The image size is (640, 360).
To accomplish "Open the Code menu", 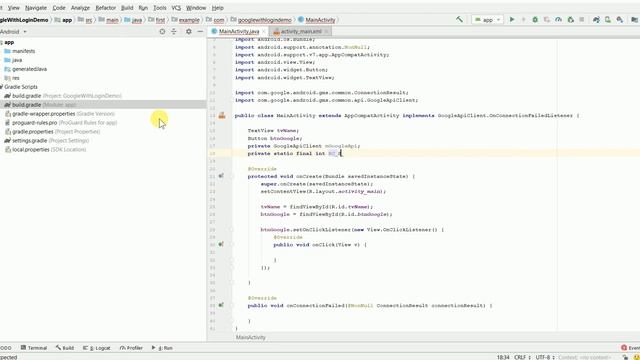I will click(59, 8).
